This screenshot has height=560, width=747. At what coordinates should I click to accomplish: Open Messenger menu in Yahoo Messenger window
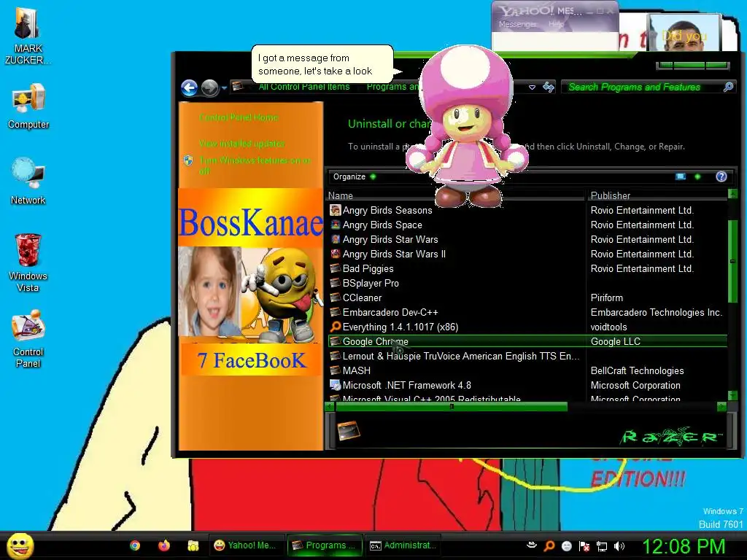click(x=517, y=24)
